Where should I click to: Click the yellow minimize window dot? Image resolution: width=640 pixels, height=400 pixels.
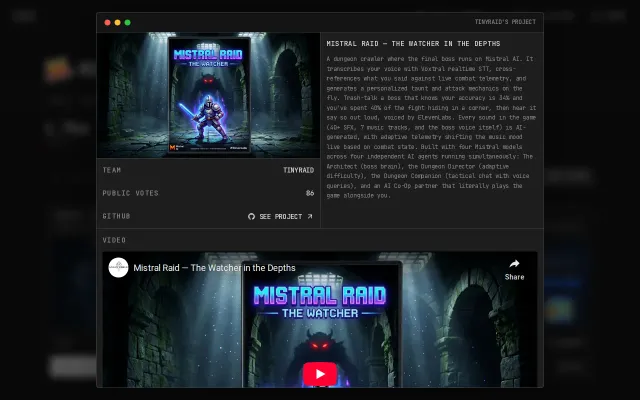click(118, 22)
